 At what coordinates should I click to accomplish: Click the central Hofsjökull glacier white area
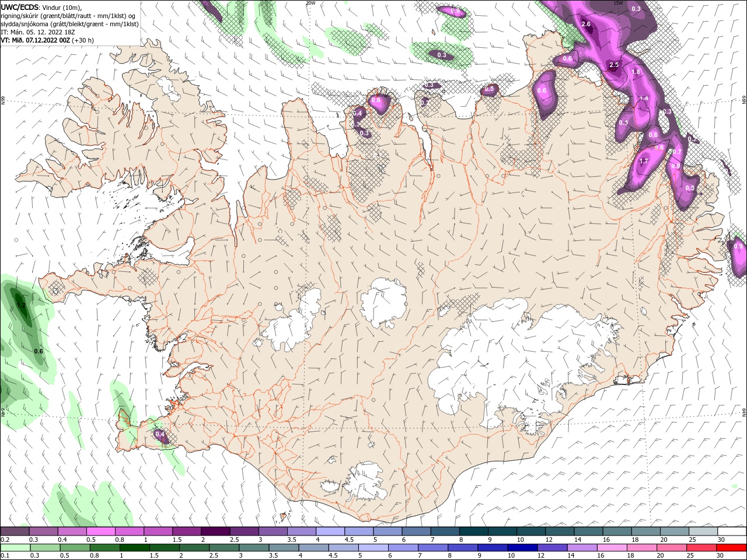coord(383,302)
